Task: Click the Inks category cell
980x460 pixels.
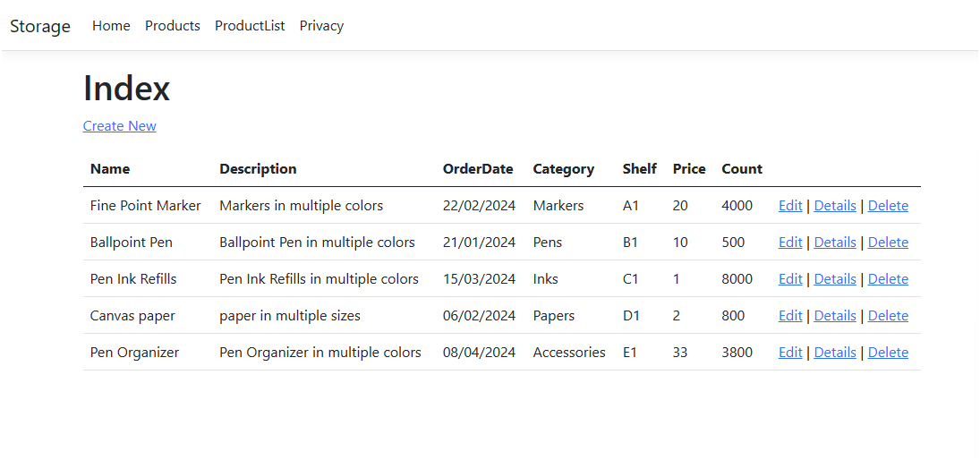Action: click(546, 279)
